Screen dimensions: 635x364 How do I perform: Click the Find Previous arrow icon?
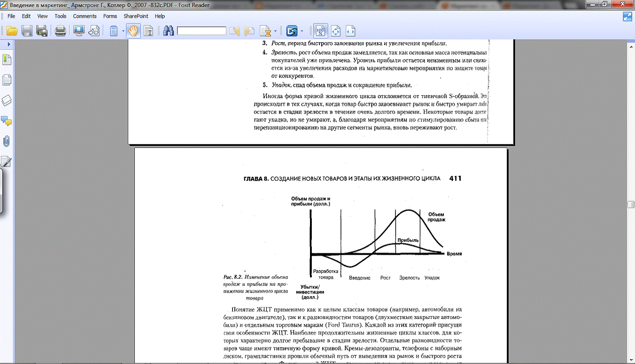click(x=234, y=31)
